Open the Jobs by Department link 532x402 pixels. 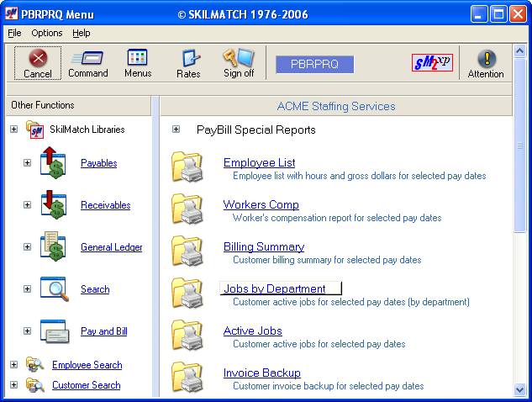click(x=275, y=289)
